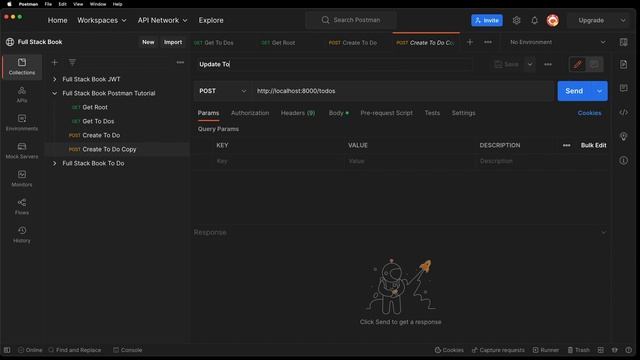
Task: Open the environment quick look icon
Action: pos(623,42)
